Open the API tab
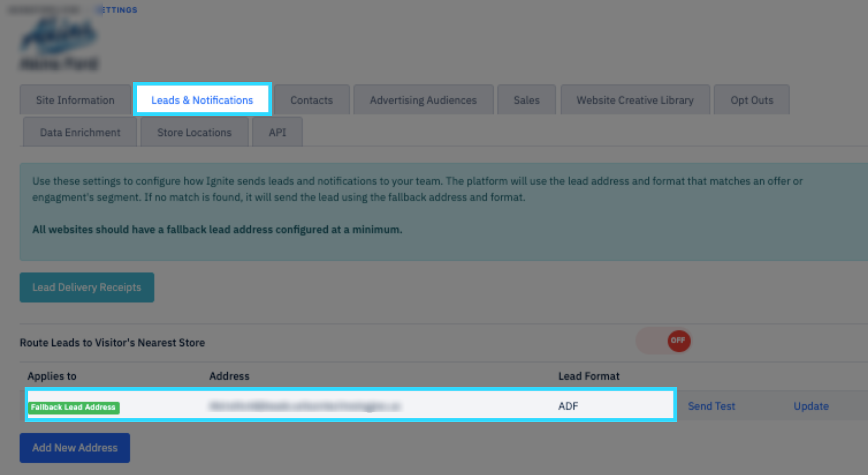868x475 pixels. pos(277,133)
